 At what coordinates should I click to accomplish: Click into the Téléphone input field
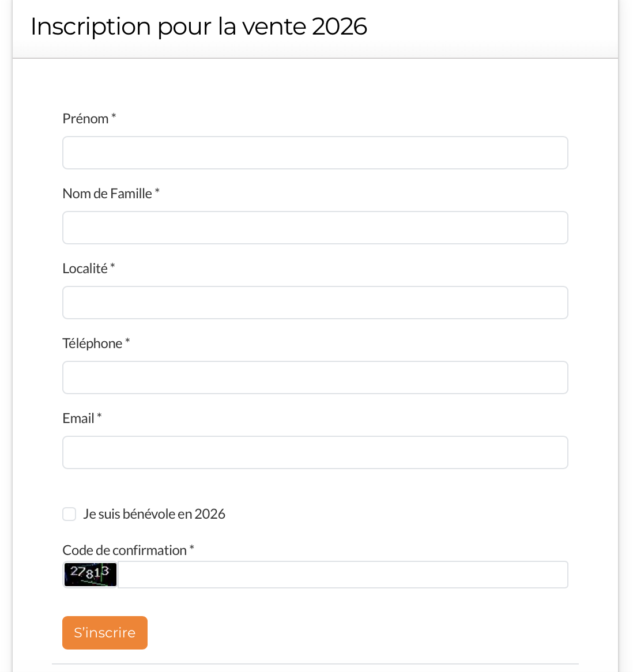pos(315,377)
